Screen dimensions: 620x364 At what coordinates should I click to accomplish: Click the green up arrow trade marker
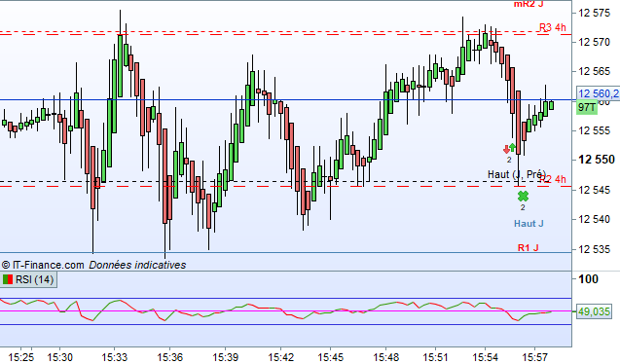(512, 148)
